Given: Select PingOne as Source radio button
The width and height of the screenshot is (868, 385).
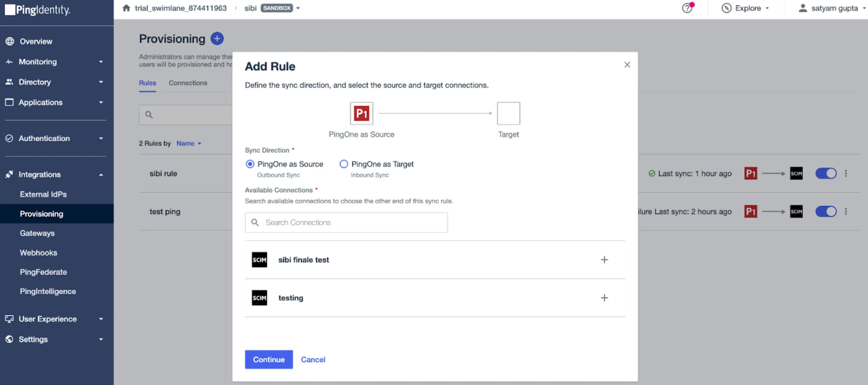Looking at the screenshot, I should [250, 164].
